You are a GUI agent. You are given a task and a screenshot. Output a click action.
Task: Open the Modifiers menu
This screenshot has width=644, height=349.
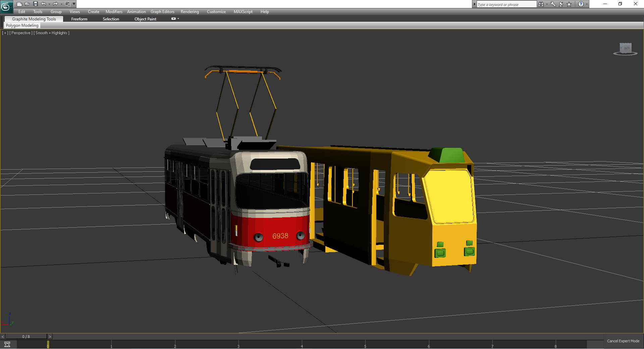click(x=114, y=12)
